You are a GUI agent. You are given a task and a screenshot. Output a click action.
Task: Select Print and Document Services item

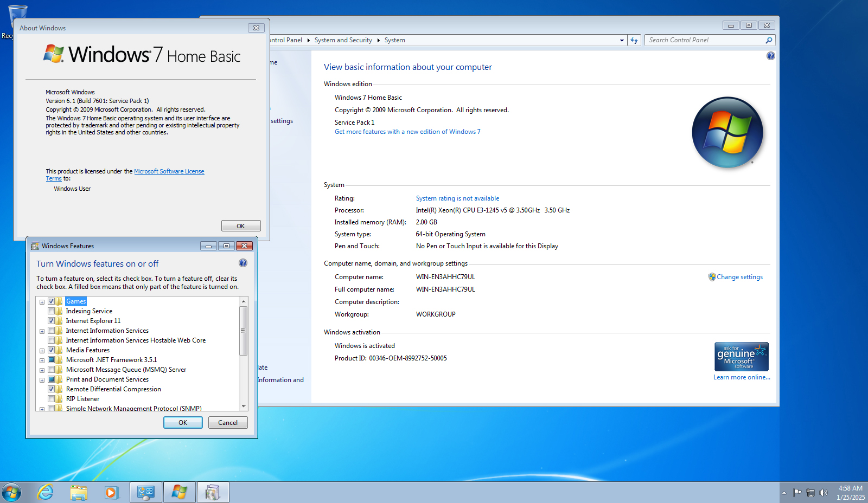tap(107, 379)
